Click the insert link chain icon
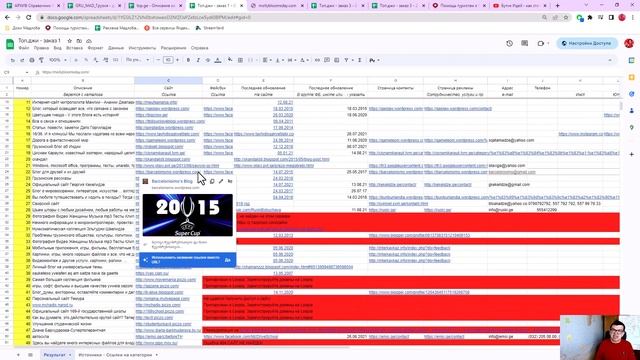The image size is (640, 360). [x=317, y=60]
